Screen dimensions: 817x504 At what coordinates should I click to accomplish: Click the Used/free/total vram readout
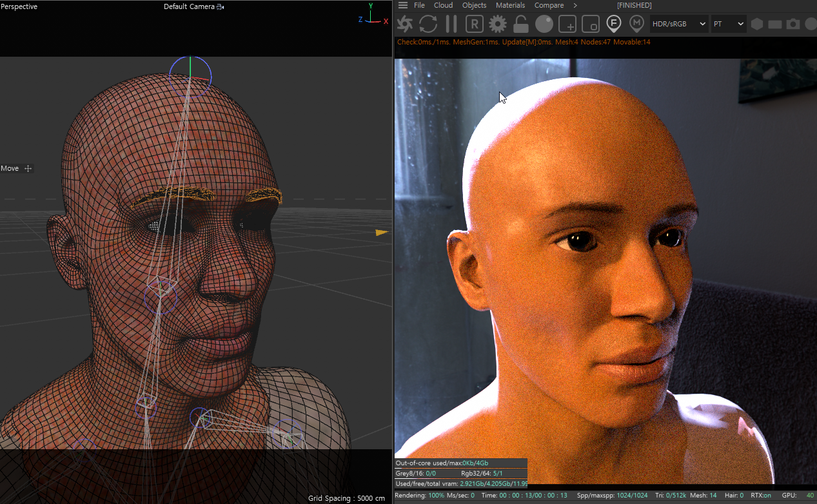coord(461,483)
